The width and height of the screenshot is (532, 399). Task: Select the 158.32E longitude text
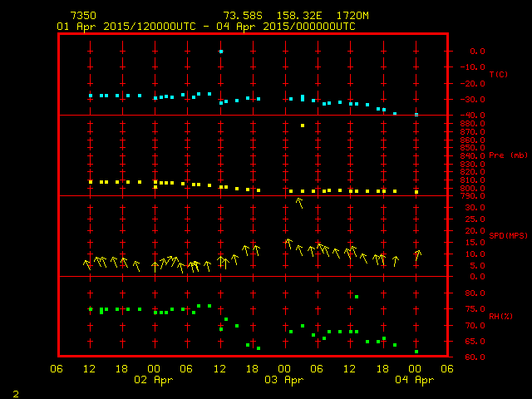pyautogui.click(x=296, y=16)
